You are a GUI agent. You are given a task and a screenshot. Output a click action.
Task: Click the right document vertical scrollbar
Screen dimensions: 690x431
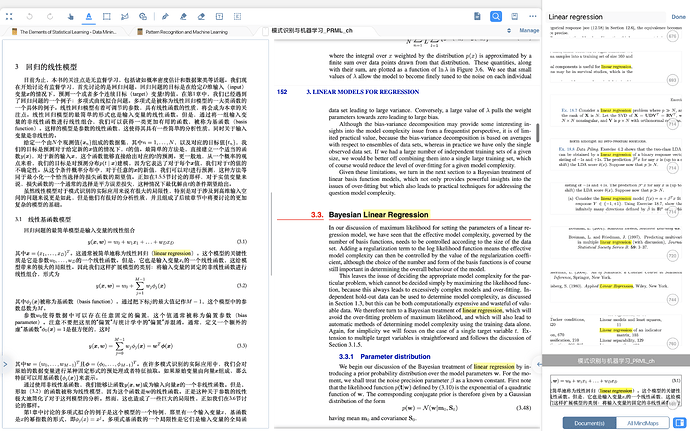click(x=538, y=132)
